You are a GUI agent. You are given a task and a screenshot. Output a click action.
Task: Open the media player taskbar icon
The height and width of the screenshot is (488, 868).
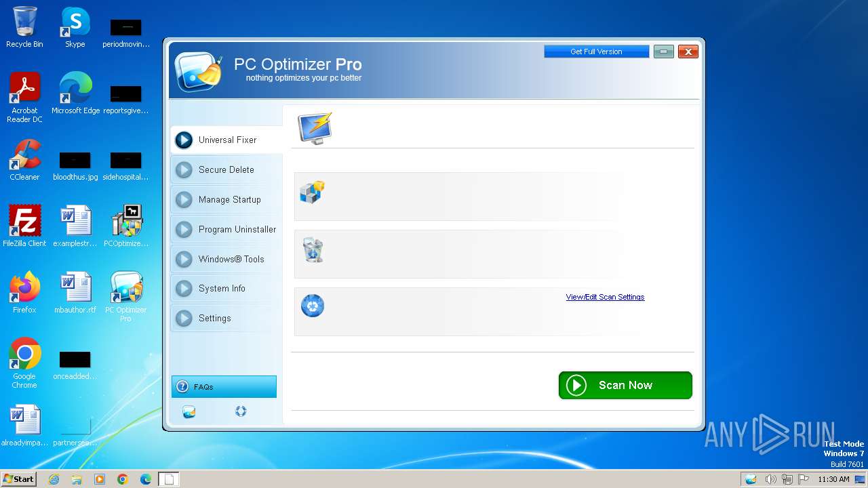pyautogui.click(x=100, y=479)
